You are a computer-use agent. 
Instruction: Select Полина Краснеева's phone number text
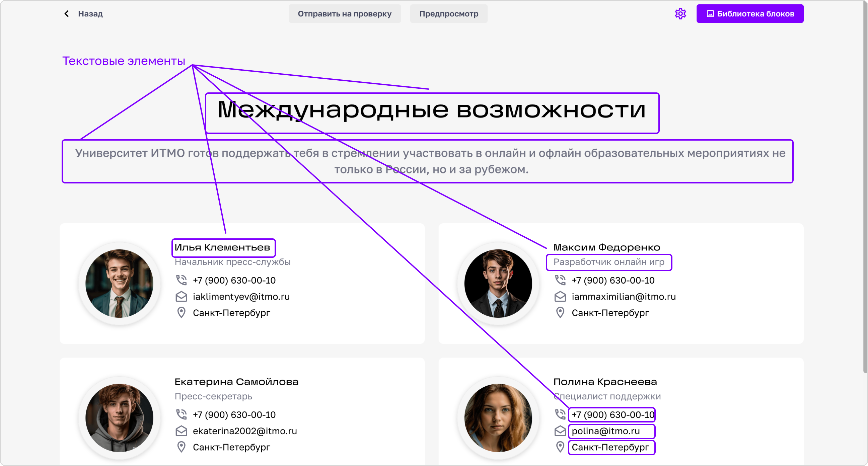pos(613,415)
